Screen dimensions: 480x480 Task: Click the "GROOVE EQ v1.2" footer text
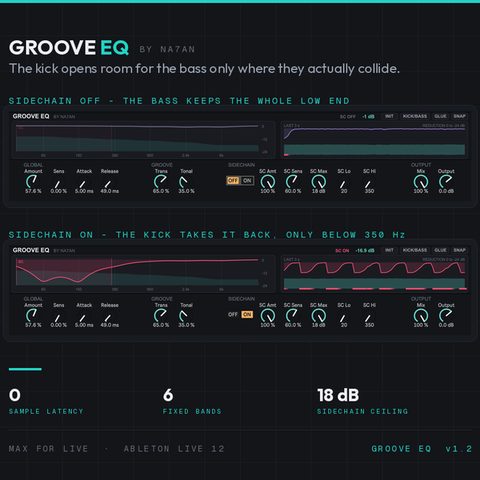pos(422,449)
